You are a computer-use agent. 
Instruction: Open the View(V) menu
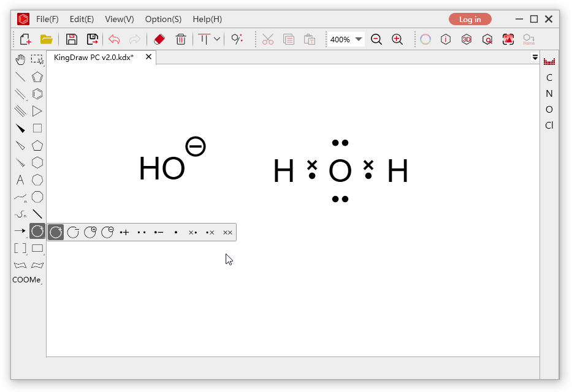120,20
